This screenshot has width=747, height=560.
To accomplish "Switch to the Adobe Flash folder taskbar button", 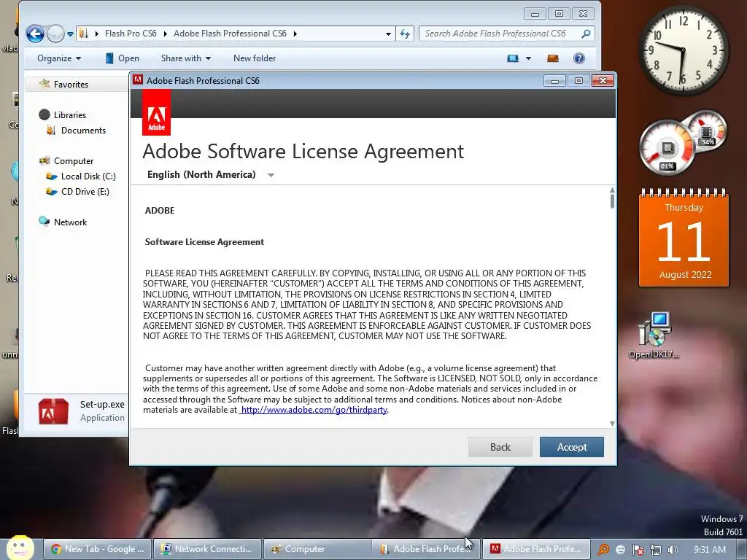I will (x=426, y=549).
